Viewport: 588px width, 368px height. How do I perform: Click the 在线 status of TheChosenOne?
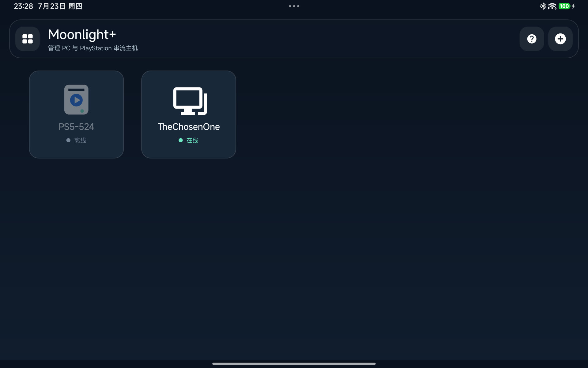point(189,140)
